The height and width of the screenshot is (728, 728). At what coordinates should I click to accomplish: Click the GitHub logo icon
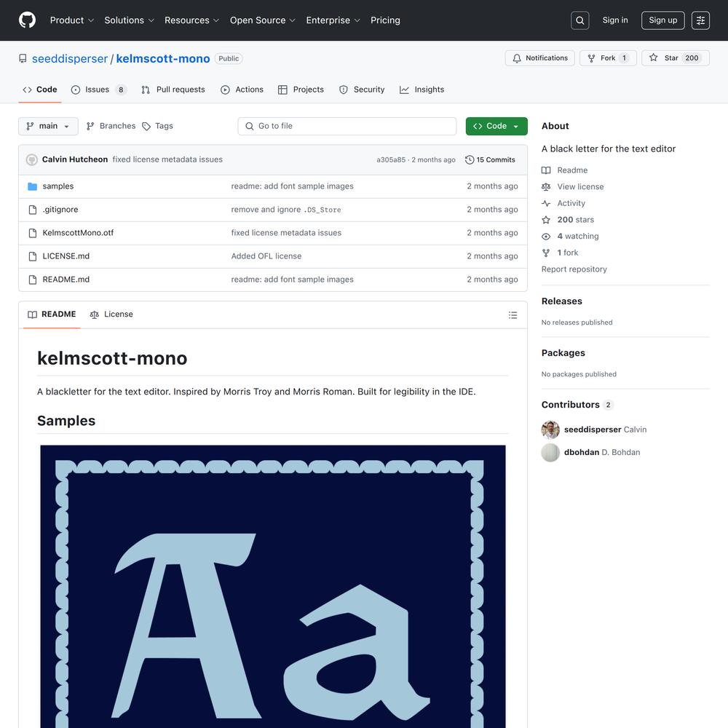pyautogui.click(x=27, y=20)
